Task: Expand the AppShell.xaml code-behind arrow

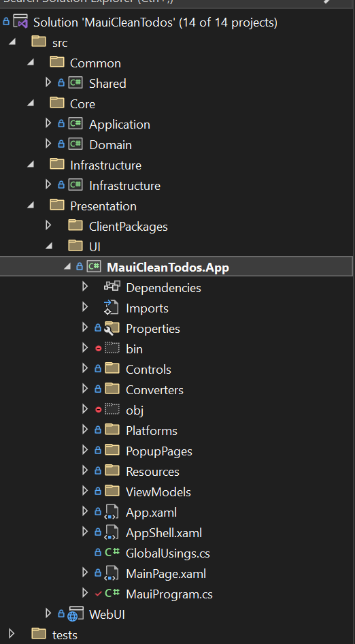Action: [x=85, y=532]
